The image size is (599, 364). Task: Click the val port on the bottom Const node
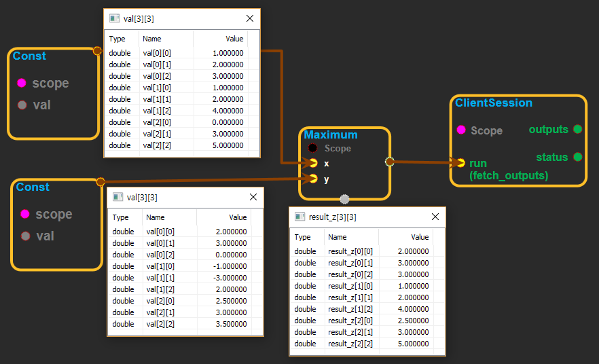tap(24, 236)
